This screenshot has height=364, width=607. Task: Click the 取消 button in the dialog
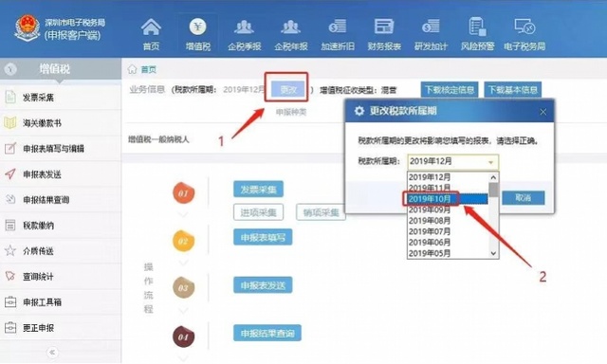524,198
